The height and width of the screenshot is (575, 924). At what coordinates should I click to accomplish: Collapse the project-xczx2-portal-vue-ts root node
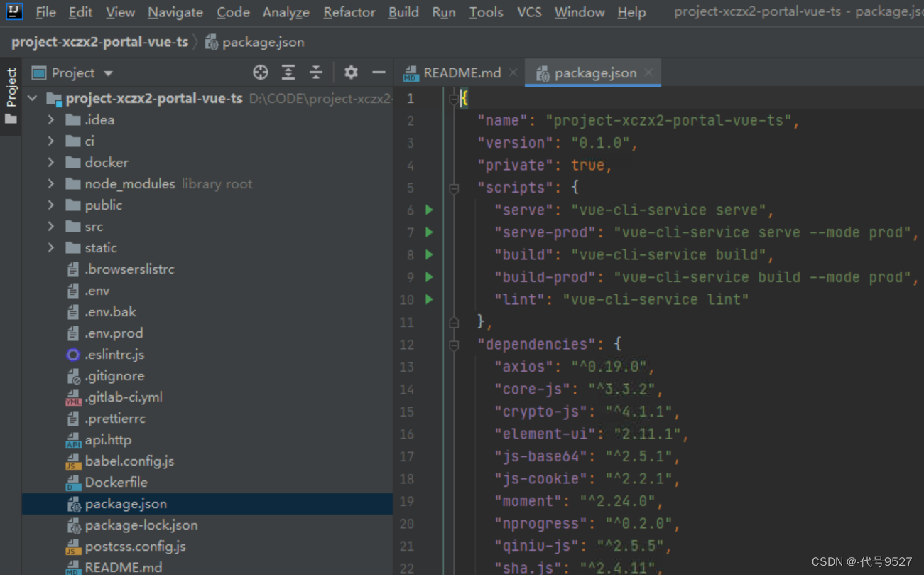pos(33,99)
